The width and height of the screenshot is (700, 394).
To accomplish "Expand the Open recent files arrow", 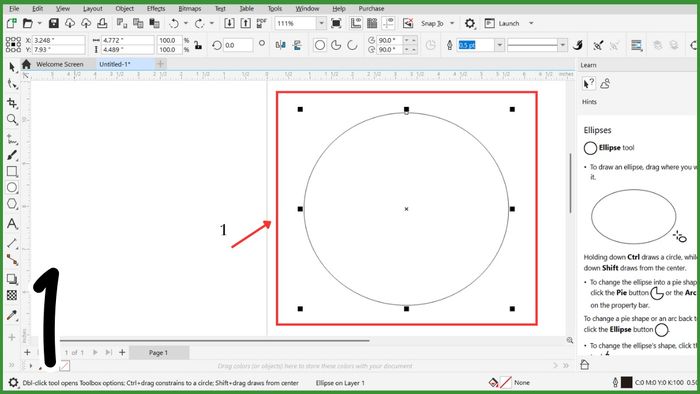I will (x=39, y=23).
